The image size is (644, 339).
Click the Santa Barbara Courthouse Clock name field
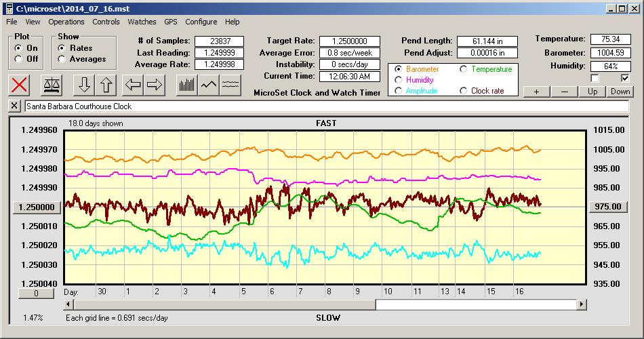click(327, 106)
